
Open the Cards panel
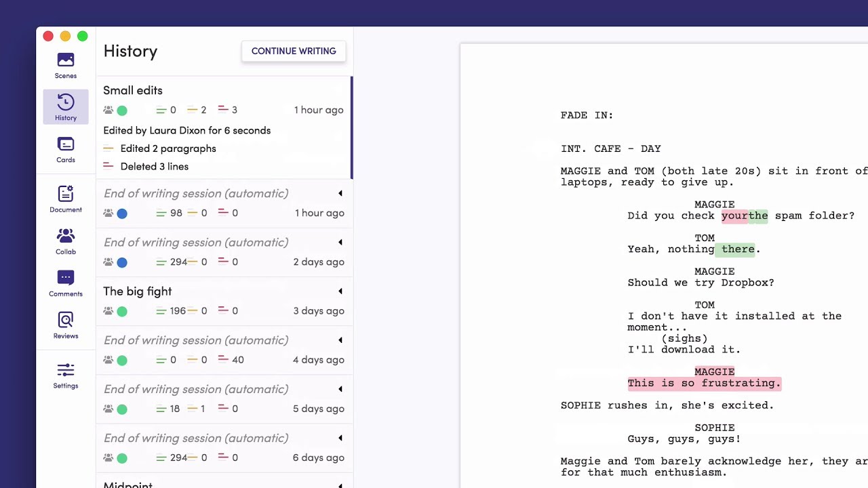click(65, 148)
